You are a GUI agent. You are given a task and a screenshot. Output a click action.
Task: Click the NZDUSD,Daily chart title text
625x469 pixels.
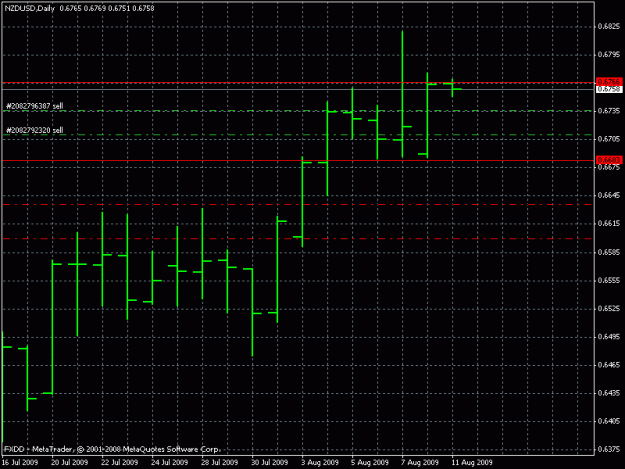[x=29, y=8]
